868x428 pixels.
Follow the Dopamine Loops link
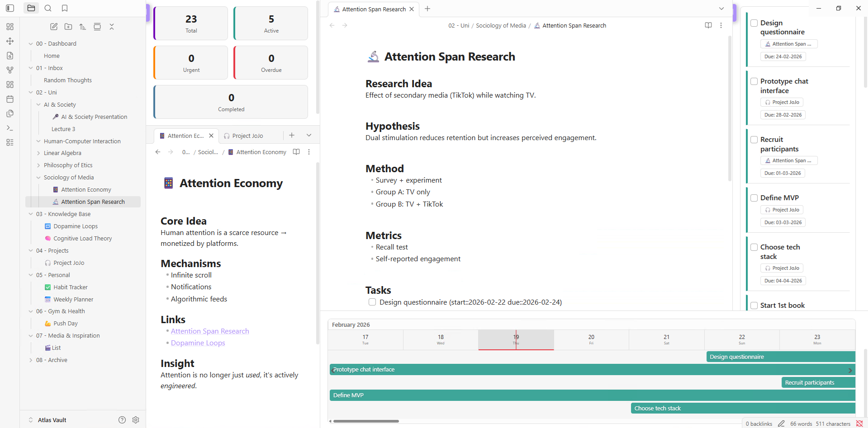[x=198, y=343]
